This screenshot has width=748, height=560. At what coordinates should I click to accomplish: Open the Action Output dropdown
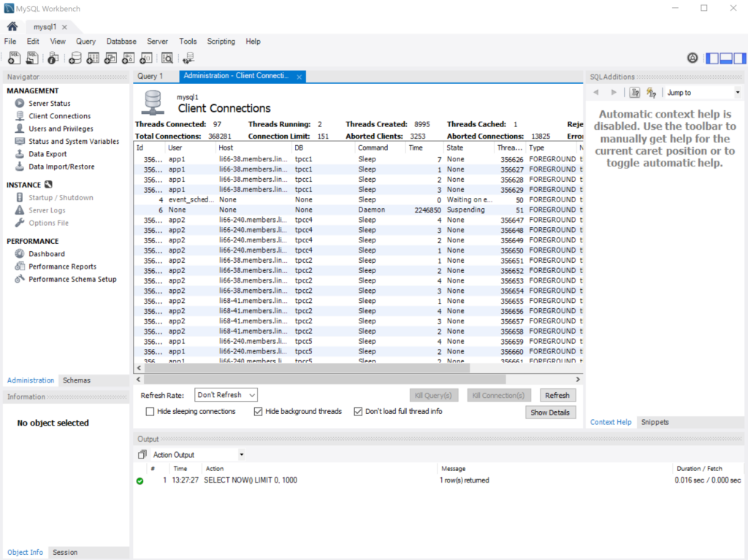pos(197,455)
